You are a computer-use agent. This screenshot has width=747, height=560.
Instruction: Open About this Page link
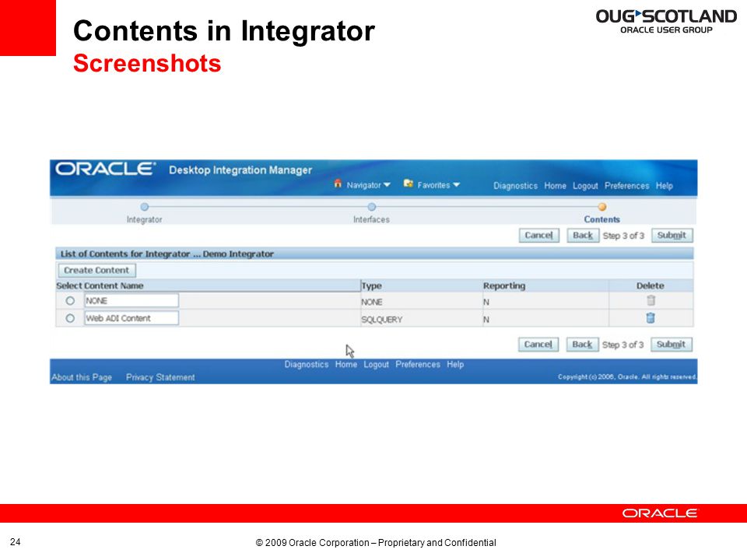point(82,378)
